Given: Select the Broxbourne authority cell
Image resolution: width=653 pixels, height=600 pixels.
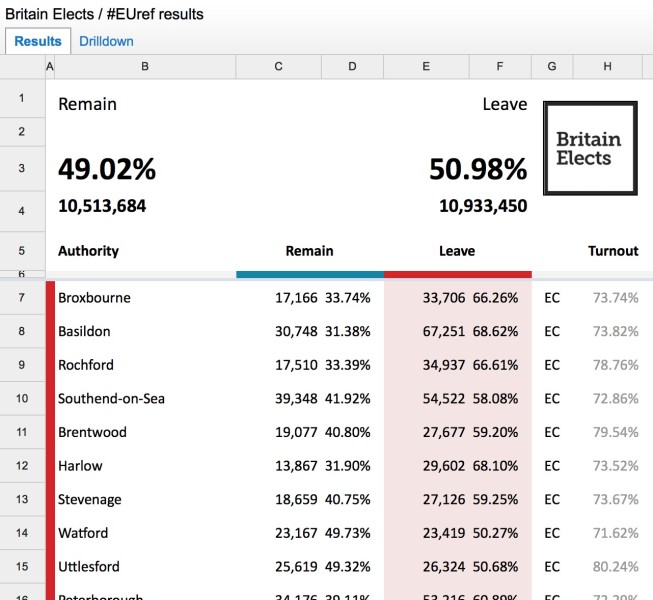Looking at the screenshot, I should coord(94,298).
